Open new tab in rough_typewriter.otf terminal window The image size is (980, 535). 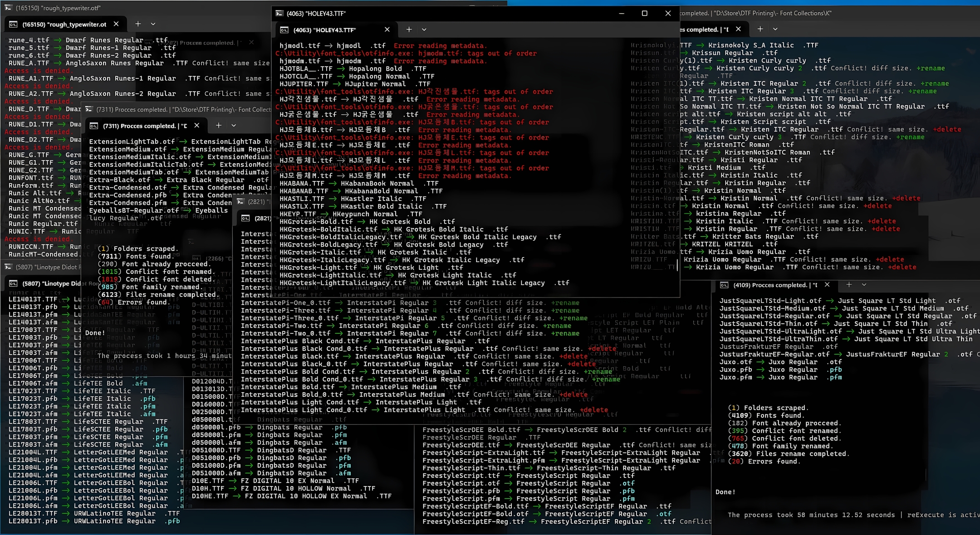tap(138, 24)
